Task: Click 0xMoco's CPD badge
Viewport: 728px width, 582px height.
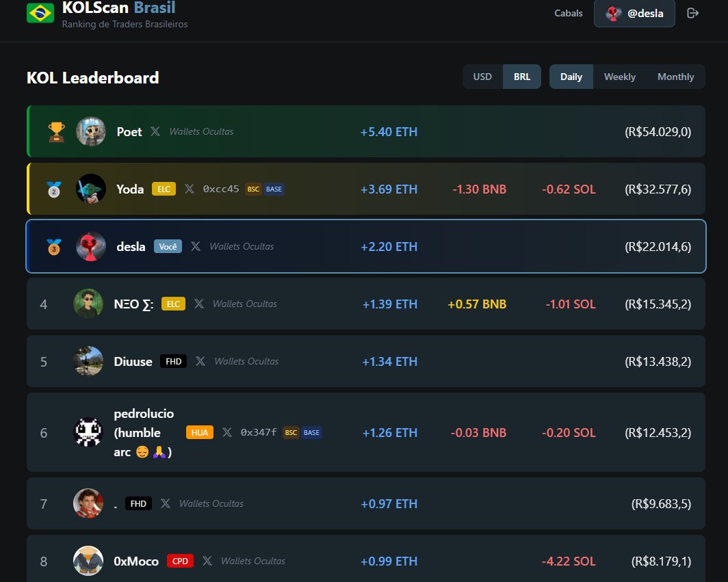Action: tap(180, 561)
